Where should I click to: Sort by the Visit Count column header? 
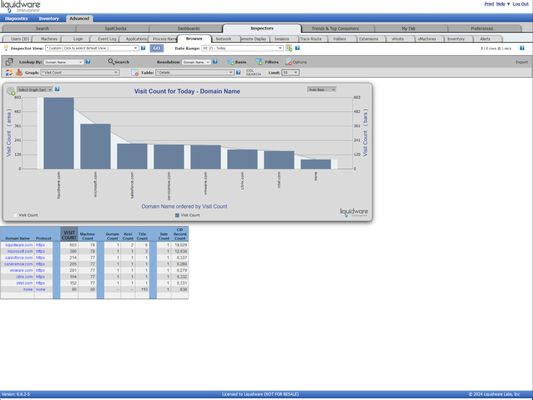point(69,235)
